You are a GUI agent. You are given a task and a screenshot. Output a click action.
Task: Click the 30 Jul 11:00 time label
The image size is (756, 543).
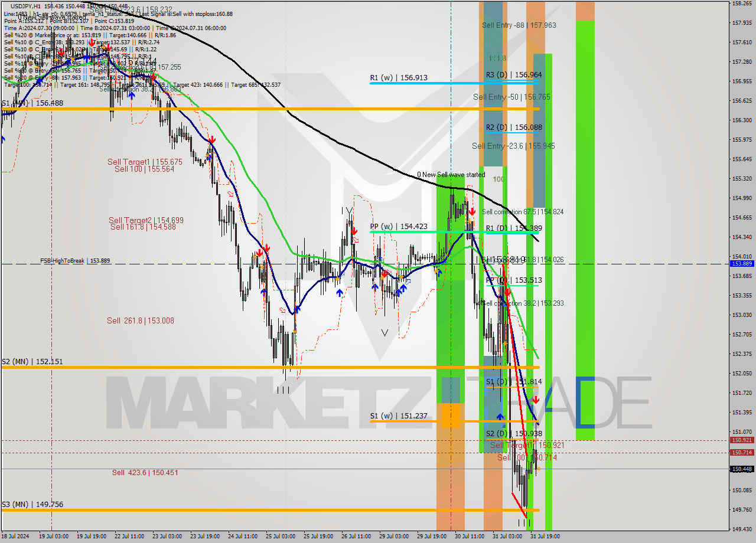pyautogui.click(x=470, y=537)
